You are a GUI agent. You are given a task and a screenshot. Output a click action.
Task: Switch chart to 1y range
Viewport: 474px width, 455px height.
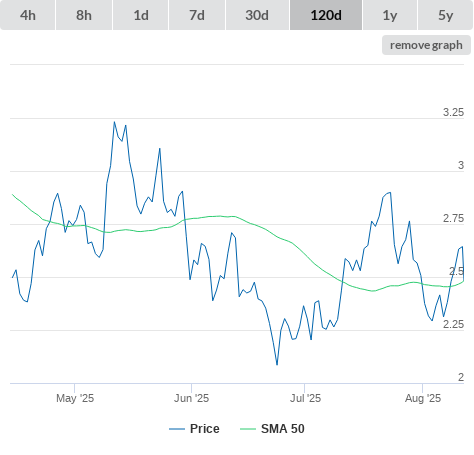click(x=390, y=15)
